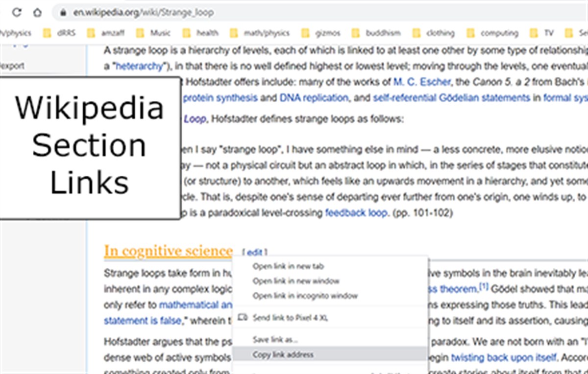The image size is (588, 374).
Task: Reload the page with the refresh icon
Action: (x=17, y=12)
